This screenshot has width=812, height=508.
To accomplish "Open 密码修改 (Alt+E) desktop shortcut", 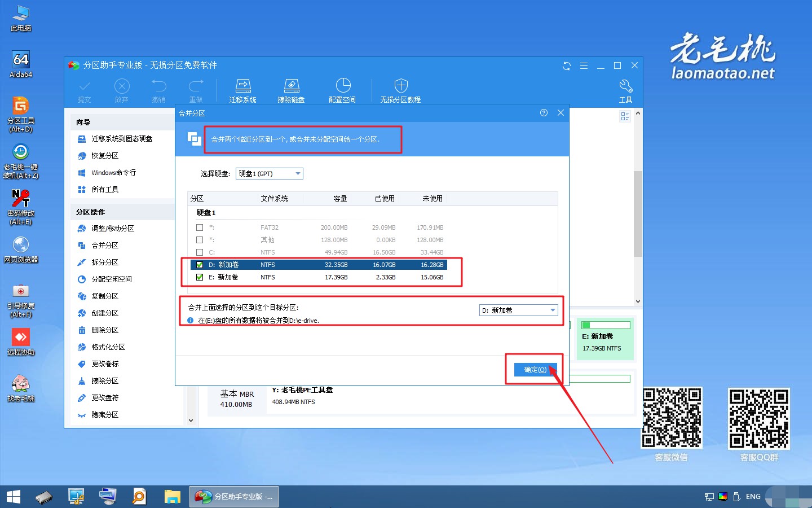I will point(21,207).
